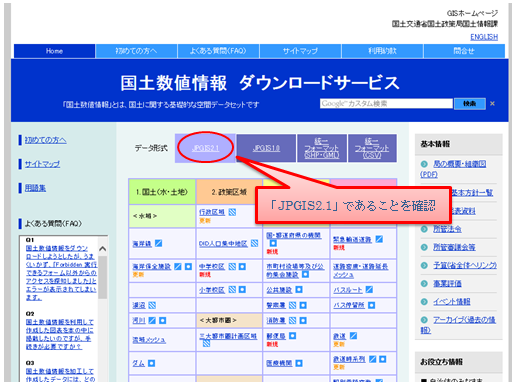Open the 用語集 link in the left sidebar
The height and width of the screenshot is (386, 514).
(x=35, y=188)
